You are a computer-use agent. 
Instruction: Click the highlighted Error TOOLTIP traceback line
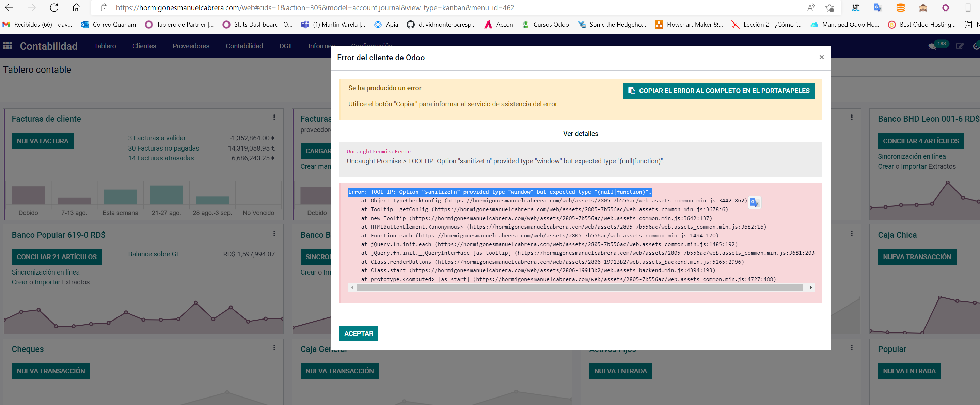tap(500, 192)
